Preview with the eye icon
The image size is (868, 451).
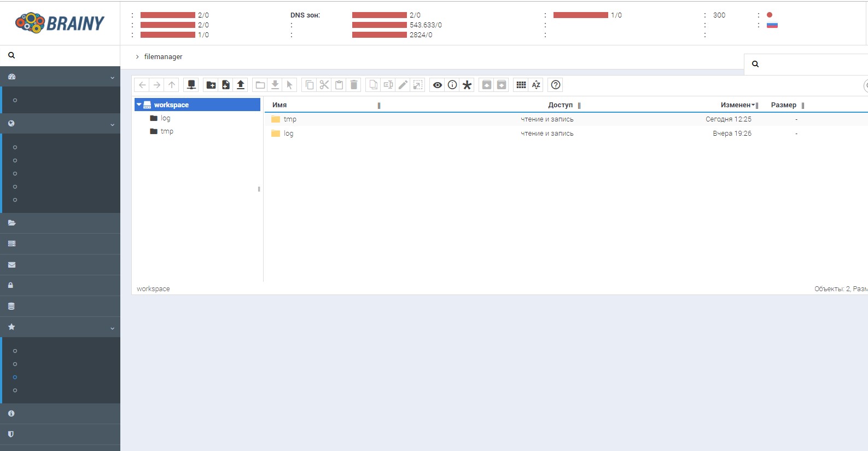click(x=438, y=85)
